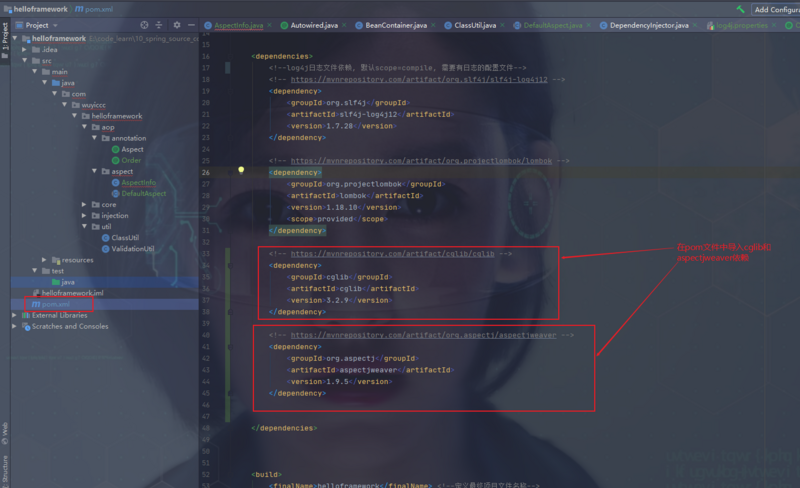This screenshot has width=800, height=488.
Task: Click the lombok version 1.18.10 text
Action: [342, 207]
